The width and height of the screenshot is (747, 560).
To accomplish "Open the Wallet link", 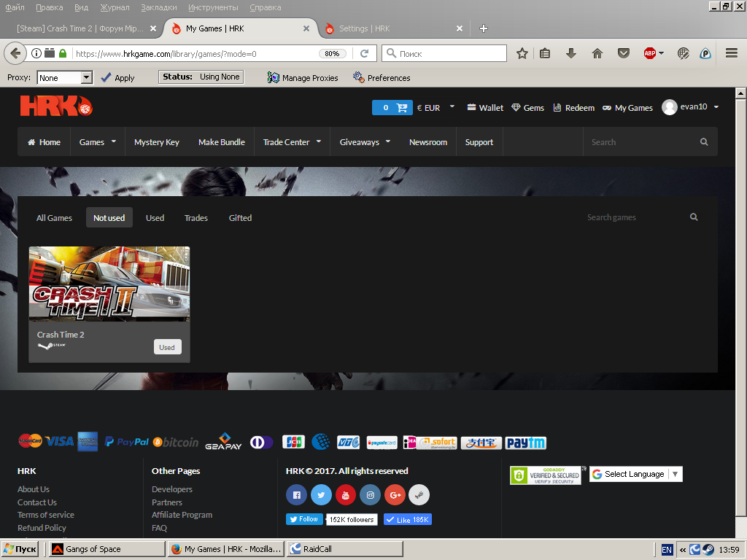I will [x=485, y=108].
